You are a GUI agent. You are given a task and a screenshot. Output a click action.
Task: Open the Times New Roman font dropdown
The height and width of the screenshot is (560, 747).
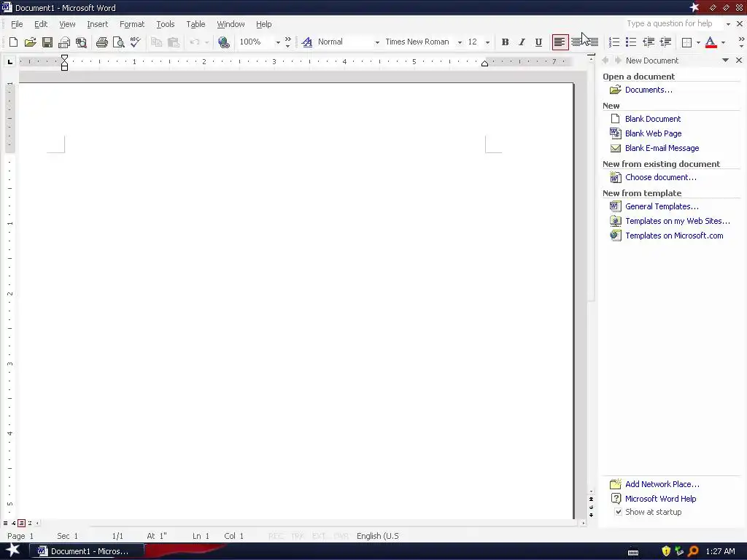click(x=460, y=42)
